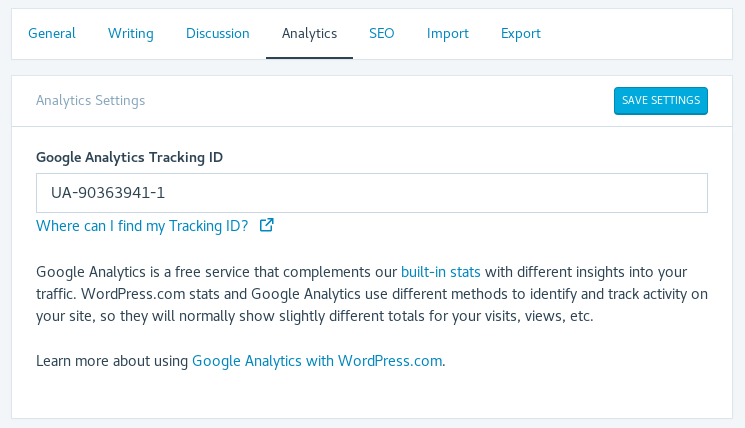Go to the Discussion tab
This screenshot has width=745, height=428.
218,33
